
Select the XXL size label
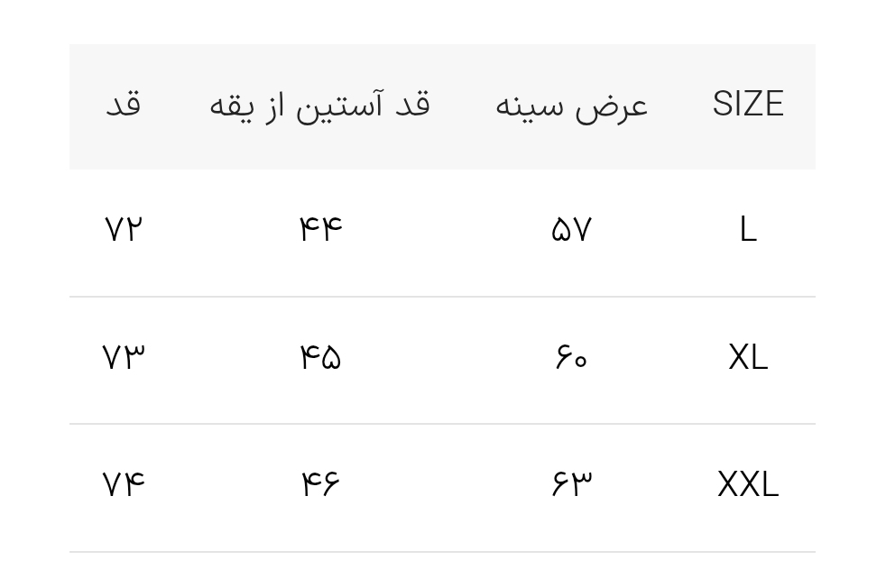747,485
